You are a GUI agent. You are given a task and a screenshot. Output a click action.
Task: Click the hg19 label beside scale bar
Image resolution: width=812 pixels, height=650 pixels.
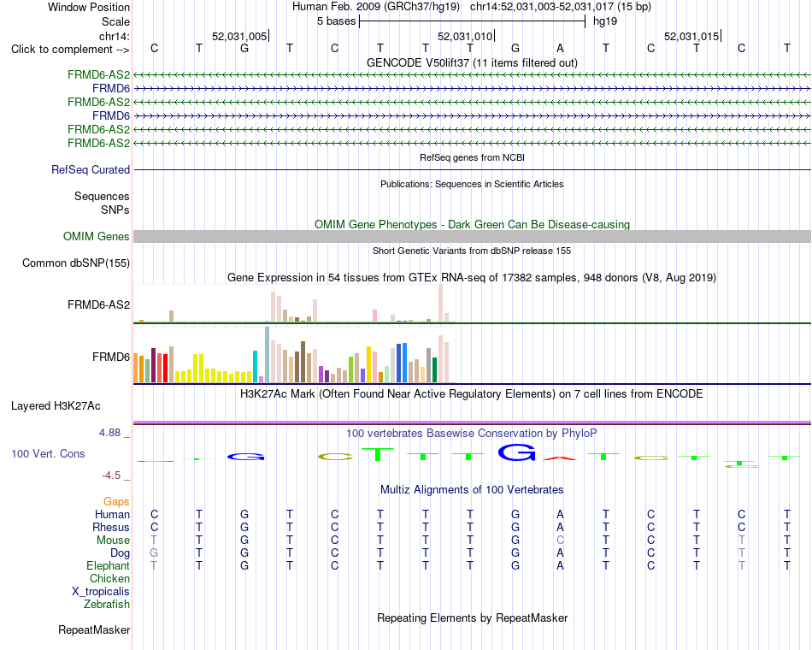(x=605, y=21)
